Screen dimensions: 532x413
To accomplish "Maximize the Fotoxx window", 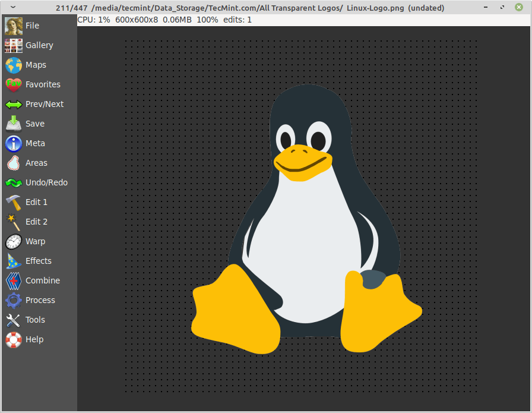I will (502, 7).
